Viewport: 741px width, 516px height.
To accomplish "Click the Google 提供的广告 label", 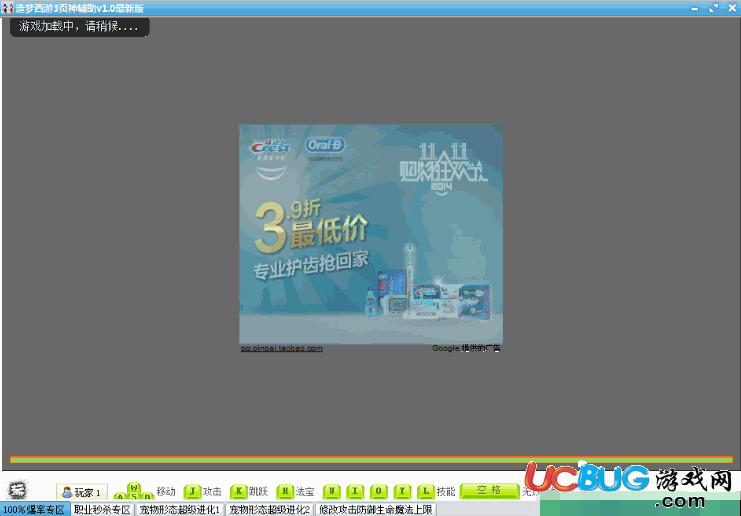I will 466,348.
